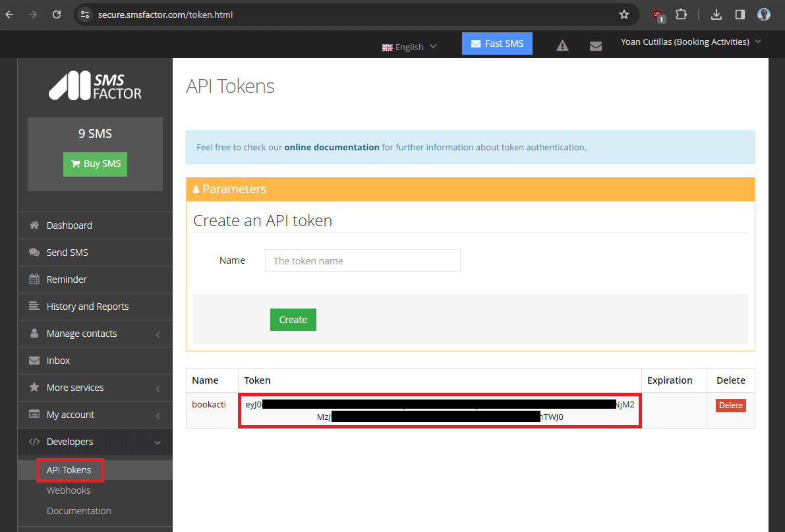Expand the More services chevron
Image resolution: width=785 pixels, height=532 pixels.
coord(158,388)
